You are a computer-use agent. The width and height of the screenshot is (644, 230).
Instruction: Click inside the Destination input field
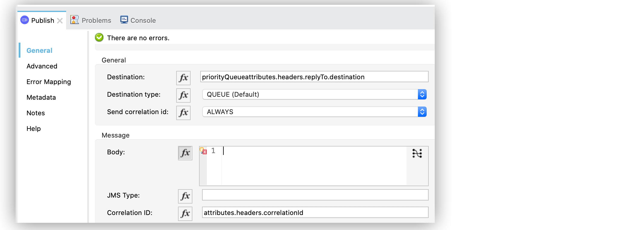click(314, 77)
